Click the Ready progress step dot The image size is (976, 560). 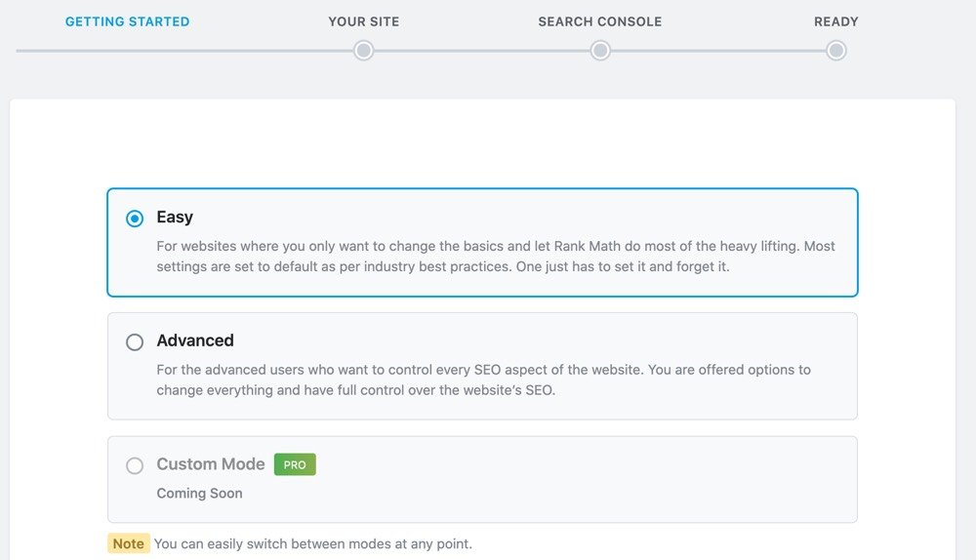coord(836,51)
